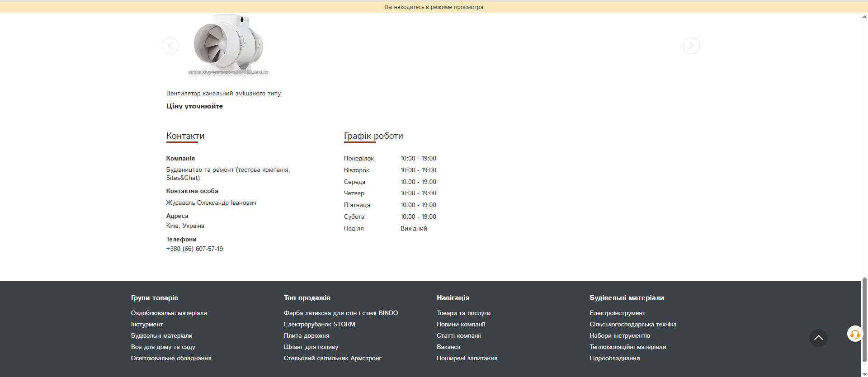The image size is (868, 377).
Task: Call the phone number +380 (66) 607-57-19
Action: (194, 249)
